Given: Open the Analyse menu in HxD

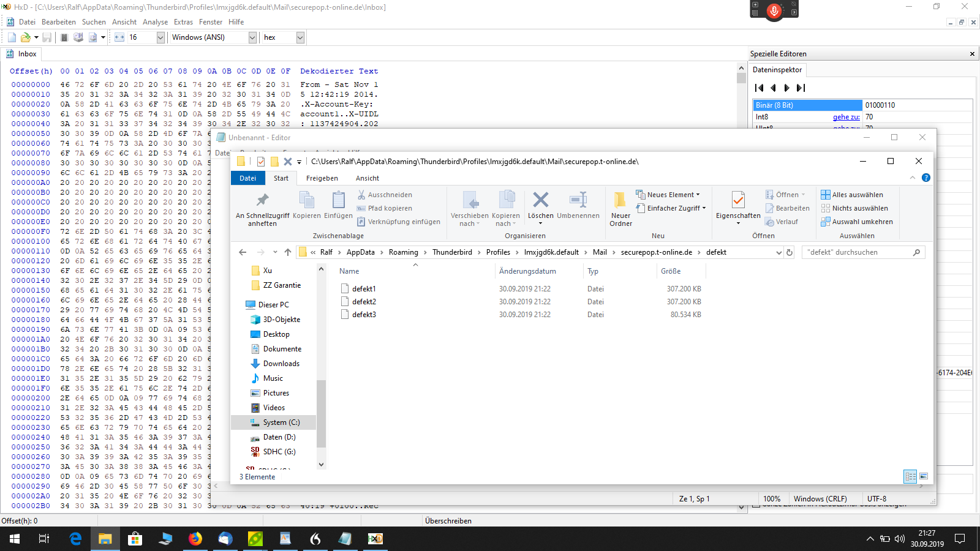Looking at the screenshot, I should (155, 22).
